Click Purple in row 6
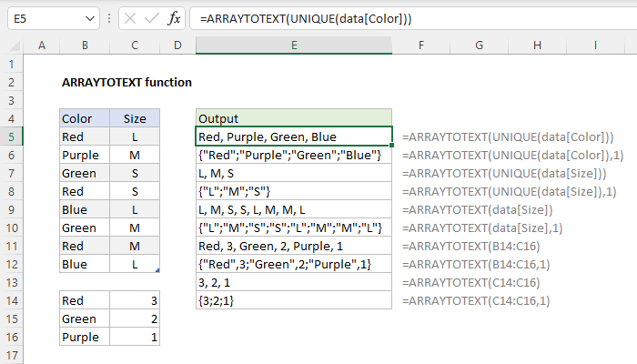Image resolution: width=637 pixels, height=364 pixels. tap(85, 156)
